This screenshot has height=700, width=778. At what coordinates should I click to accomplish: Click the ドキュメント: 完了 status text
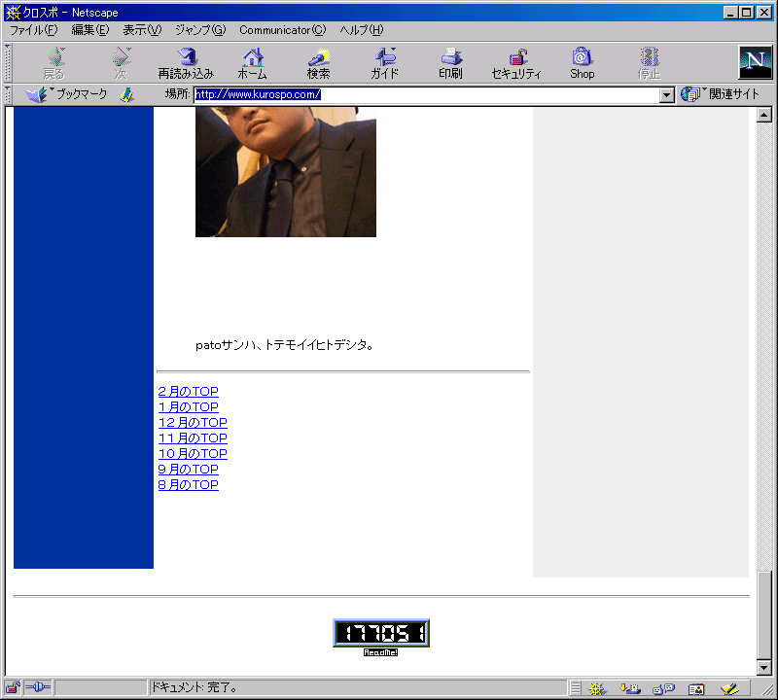[194, 687]
